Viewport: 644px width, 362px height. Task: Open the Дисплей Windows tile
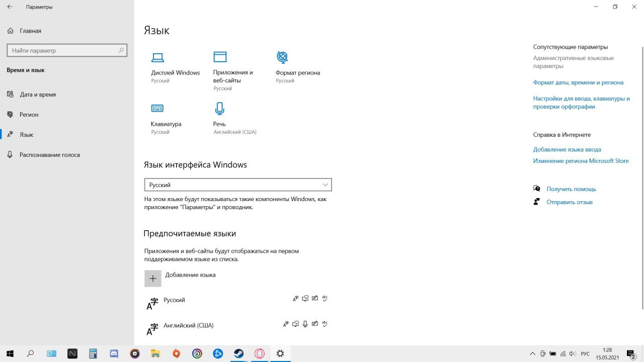pyautogui.click(x=175, y=67)
